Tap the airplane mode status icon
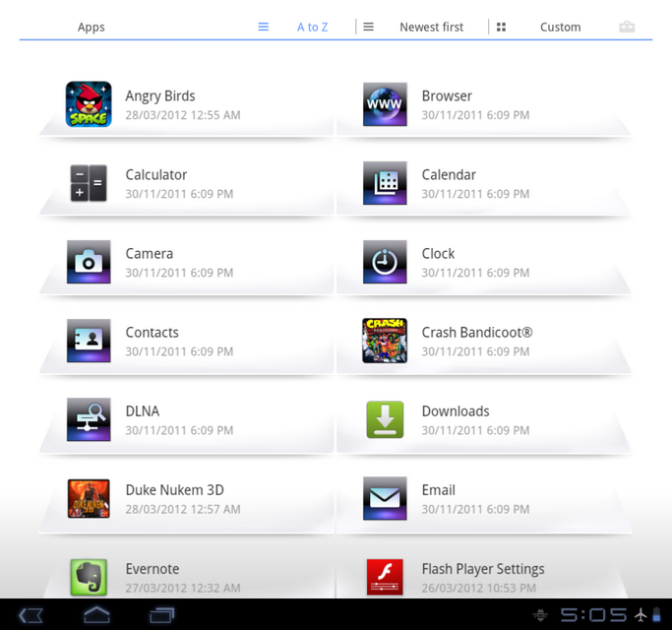This screenshot has height=630, width=672. pyautogui.click(x=641, y=615)
